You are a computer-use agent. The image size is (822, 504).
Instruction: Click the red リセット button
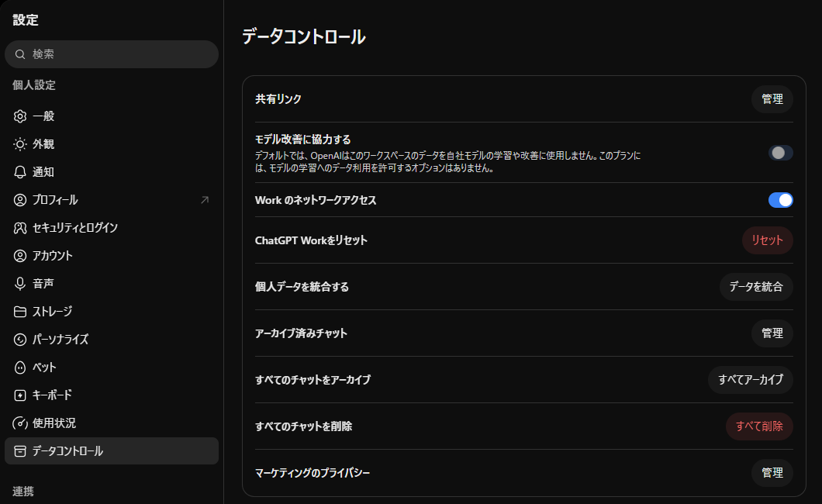(767, 240)
